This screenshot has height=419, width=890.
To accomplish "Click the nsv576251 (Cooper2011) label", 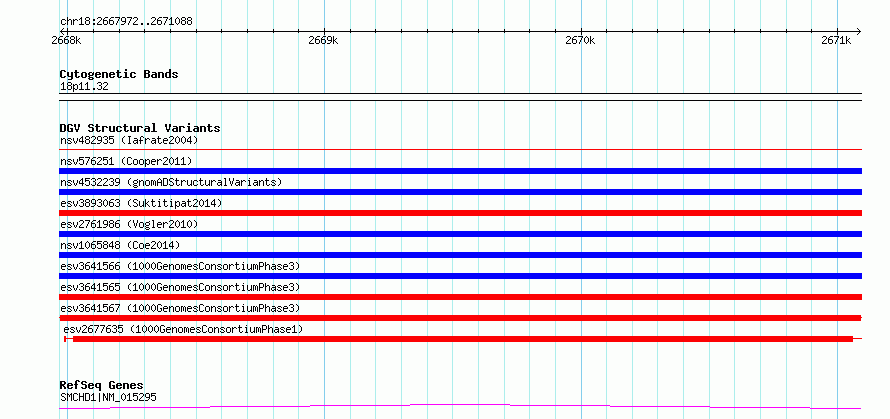I will (x=126, y=161).
